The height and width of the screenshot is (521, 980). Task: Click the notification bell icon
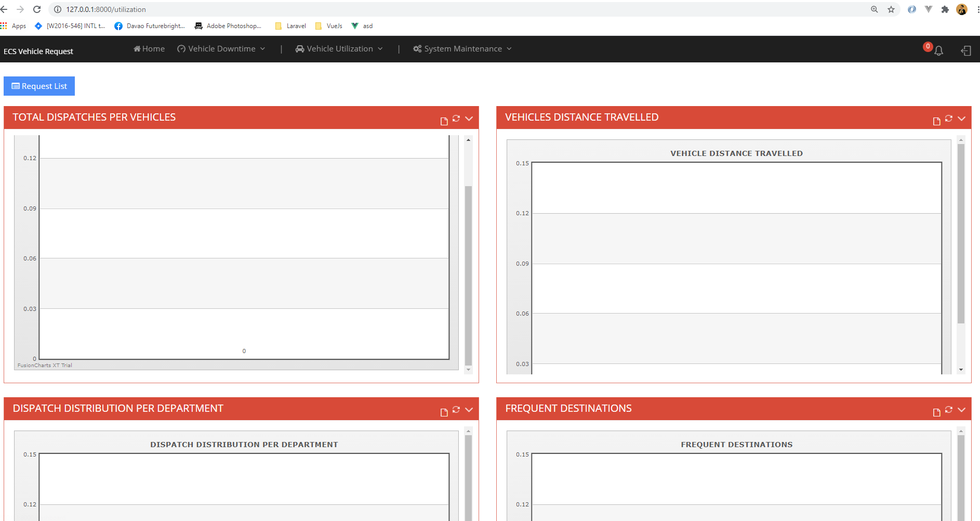[x=938, y=50]
